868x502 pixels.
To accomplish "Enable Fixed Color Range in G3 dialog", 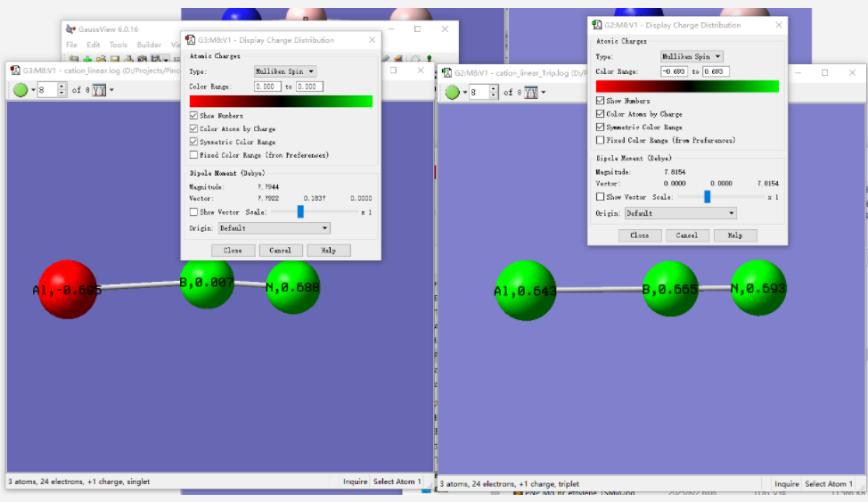I will coord(194,155).
